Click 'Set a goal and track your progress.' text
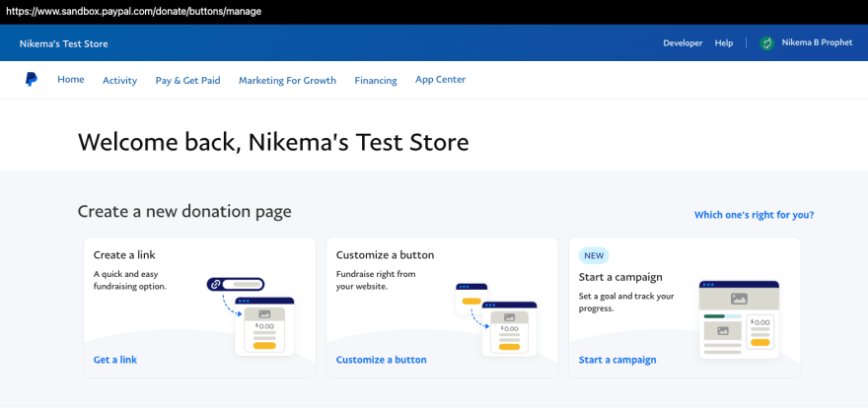 click(x=626, y=303)
